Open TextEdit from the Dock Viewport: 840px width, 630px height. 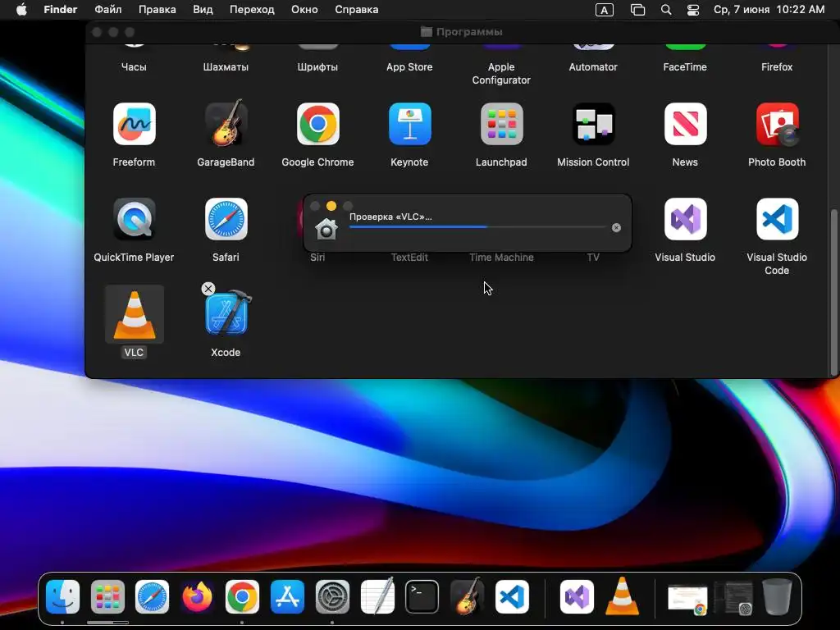(x=377, y=596)
